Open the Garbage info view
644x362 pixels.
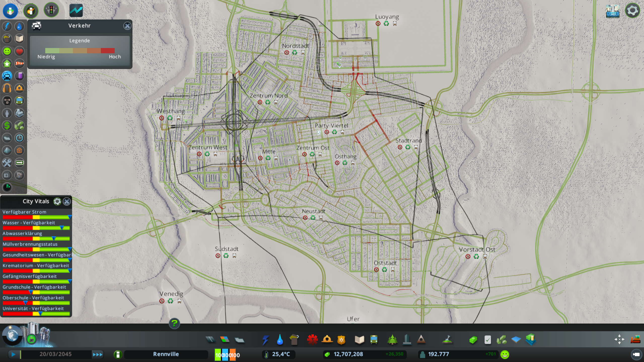pyautogui.click(x=7, y=39)
